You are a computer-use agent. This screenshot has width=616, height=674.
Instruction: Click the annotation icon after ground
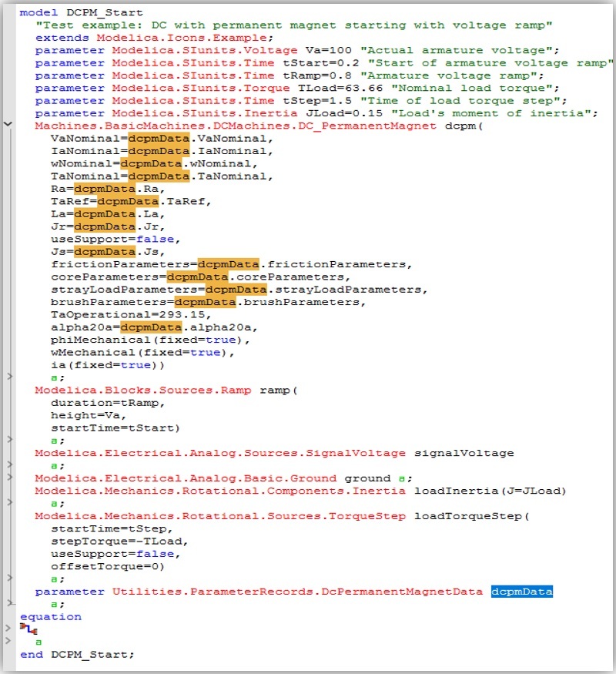(402, 479)
